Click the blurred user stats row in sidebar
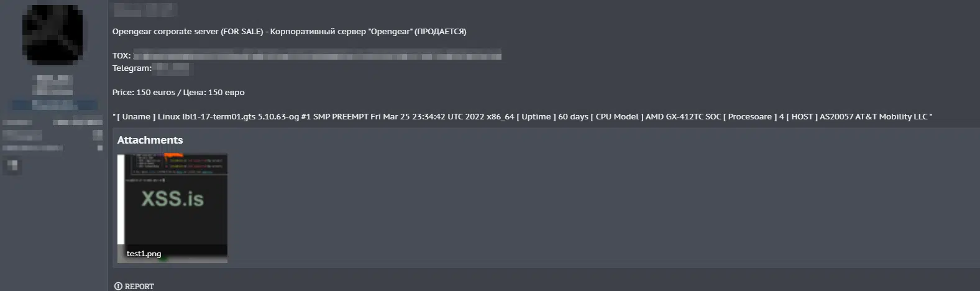This screenshot has width=980, height=291. [x=53, y=122]
